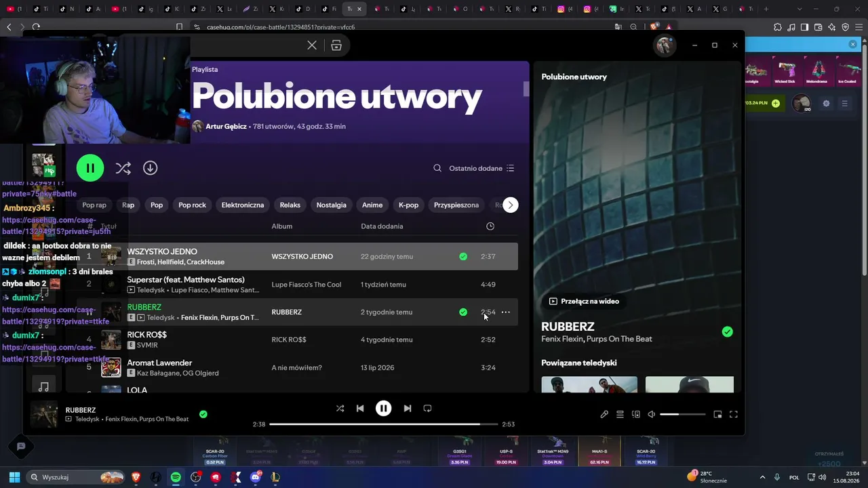Open Spotify from the Windows taskbar
This screenshot has height=488, width=868.
(176, 477)
